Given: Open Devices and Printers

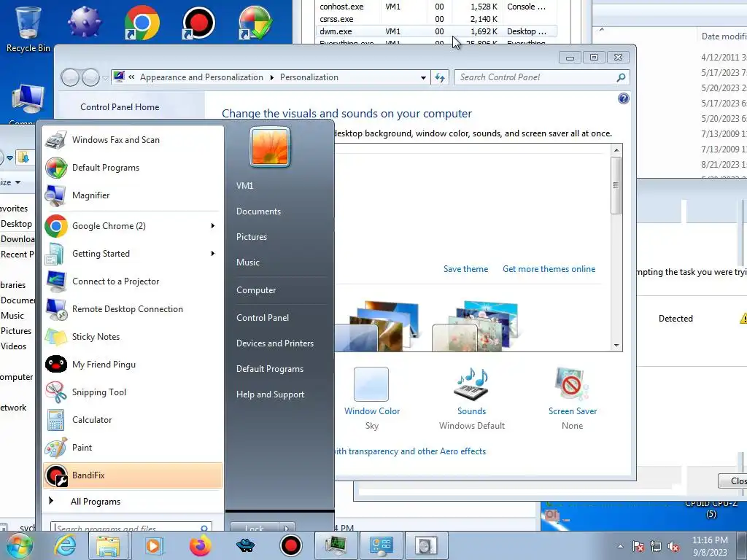Looking at the screenshot, I should point(275,343).
